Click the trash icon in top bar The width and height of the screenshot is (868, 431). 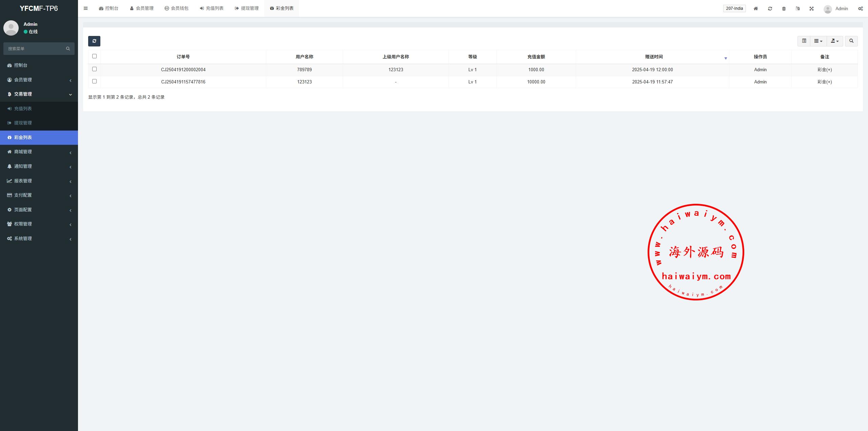click(784, 8)
